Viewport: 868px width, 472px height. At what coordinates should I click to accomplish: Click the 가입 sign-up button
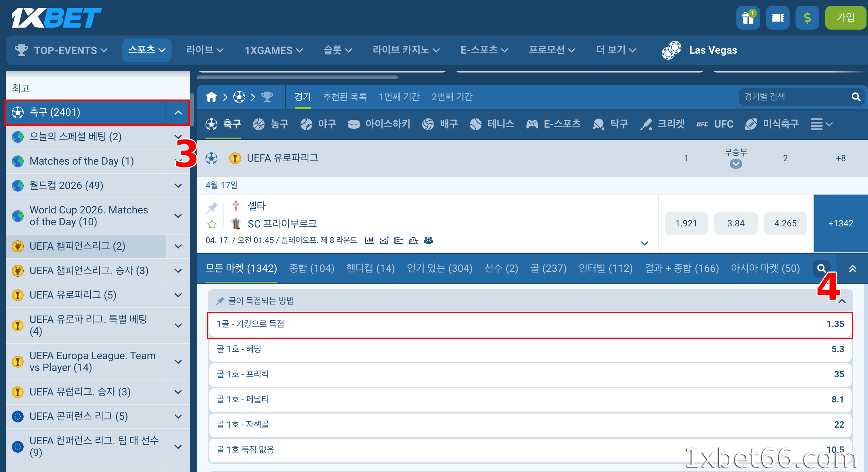click(x=845, y=18)
